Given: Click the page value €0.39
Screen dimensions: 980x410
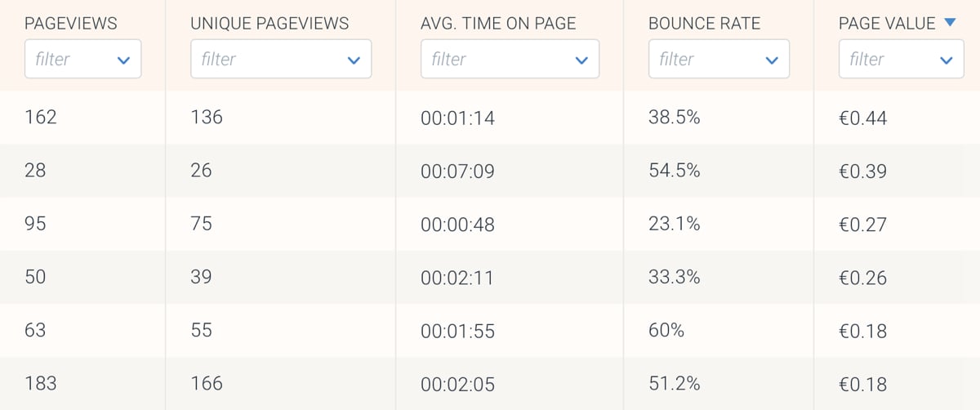Looking at the screenshot, I should pyautogui.click(x=863, y=172).
